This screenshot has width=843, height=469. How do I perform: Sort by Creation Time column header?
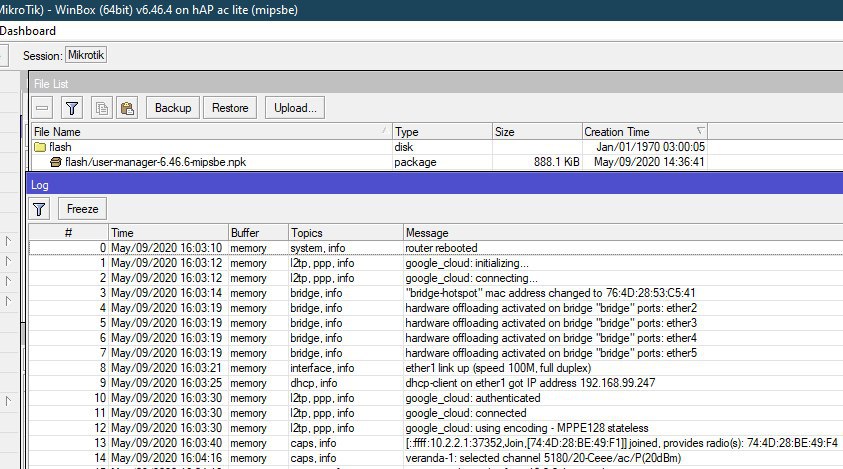point(645,132)
